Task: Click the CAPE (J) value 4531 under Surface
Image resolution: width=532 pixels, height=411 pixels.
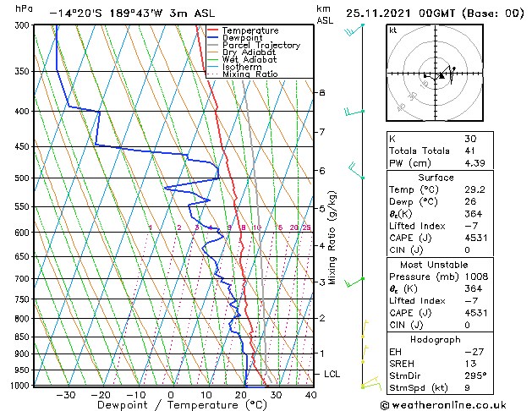Action: pyautogui.click(x=476, y=238)
